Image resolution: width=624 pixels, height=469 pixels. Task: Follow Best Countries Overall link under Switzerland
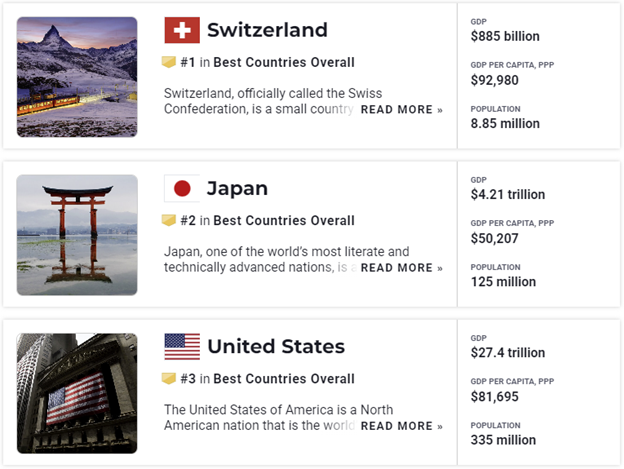coord(284,62)
